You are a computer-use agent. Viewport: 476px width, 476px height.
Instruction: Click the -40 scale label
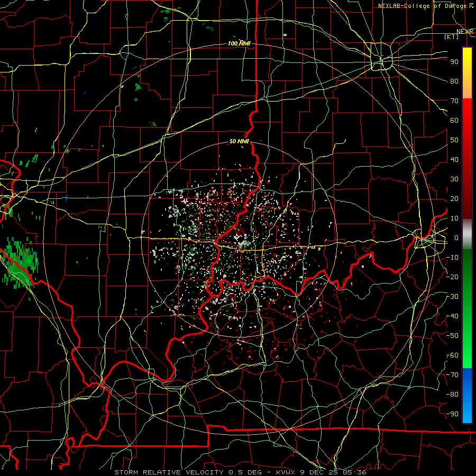point(452,316)
